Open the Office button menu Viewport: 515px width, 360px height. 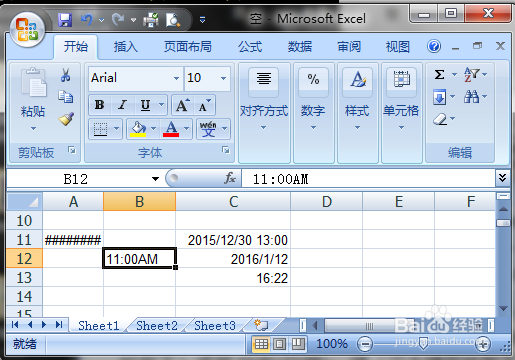[x=27, y=29]
